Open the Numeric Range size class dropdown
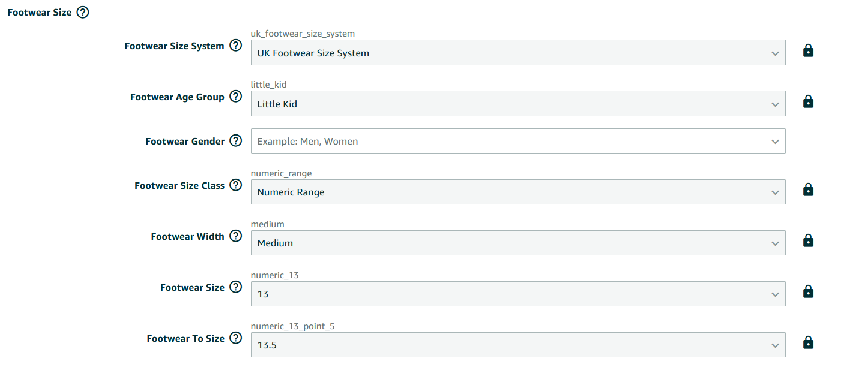This screenshot has height=370, width=868. tap(517, 192)
